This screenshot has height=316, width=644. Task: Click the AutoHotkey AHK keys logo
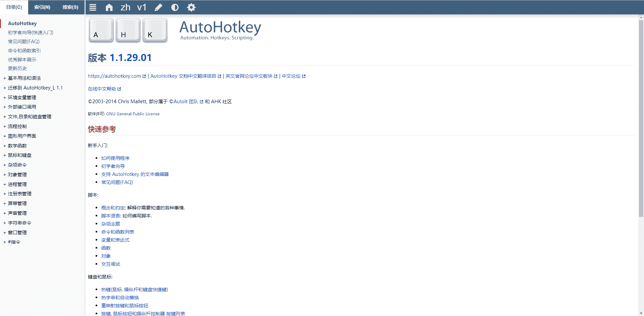tap(128, 30)
